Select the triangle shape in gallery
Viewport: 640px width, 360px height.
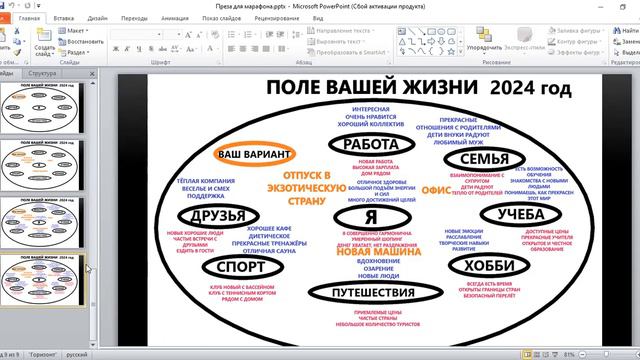[x=402, y=42]
